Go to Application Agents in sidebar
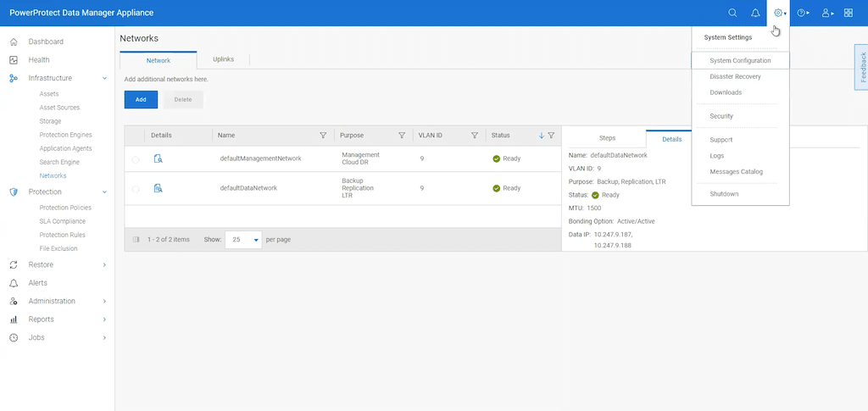Viewport: 868px width, 411px height. click(65, 148)
